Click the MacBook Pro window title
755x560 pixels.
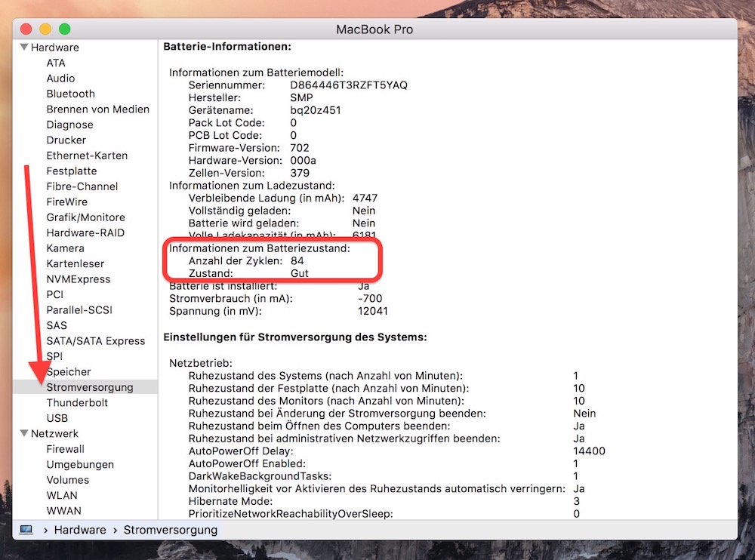coord(374,29)
